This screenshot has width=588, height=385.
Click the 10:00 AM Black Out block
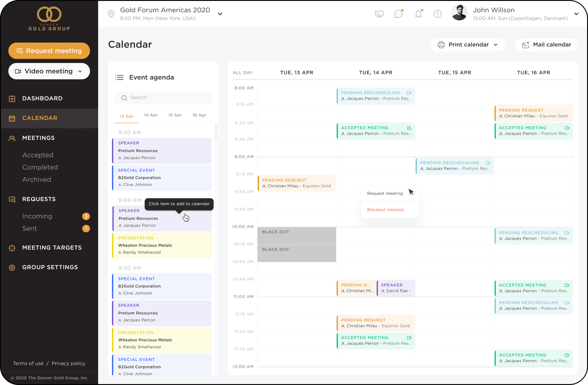297,236
